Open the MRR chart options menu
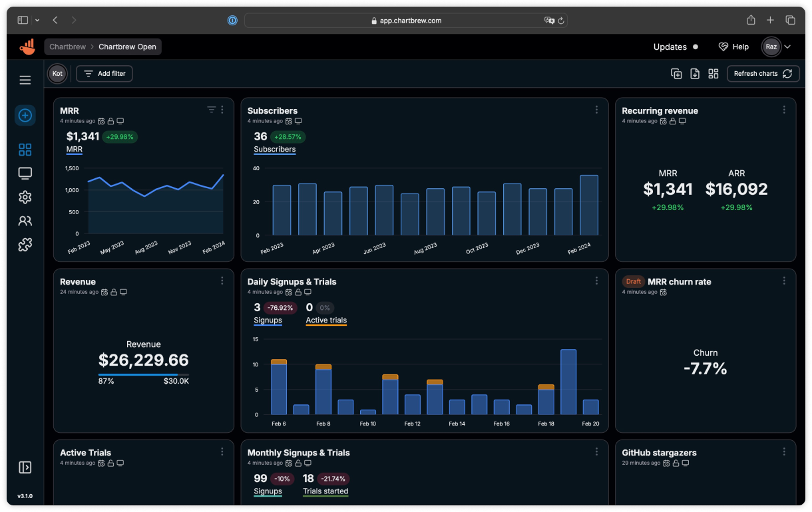Image resolution: width=812 pixels, height=512 pixels. tap(222, 110)
